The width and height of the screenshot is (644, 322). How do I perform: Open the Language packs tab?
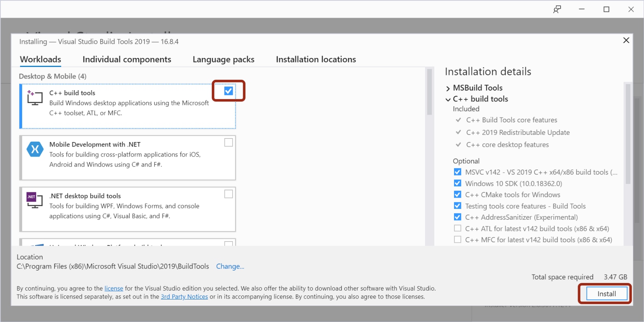pyautogui.click(x=223, y=60)
